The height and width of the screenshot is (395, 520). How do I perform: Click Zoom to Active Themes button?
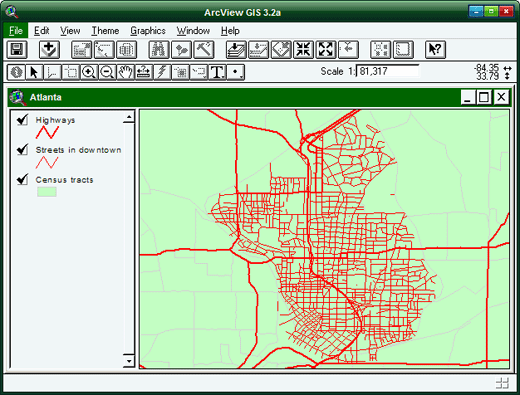click(x=259, y=50)
